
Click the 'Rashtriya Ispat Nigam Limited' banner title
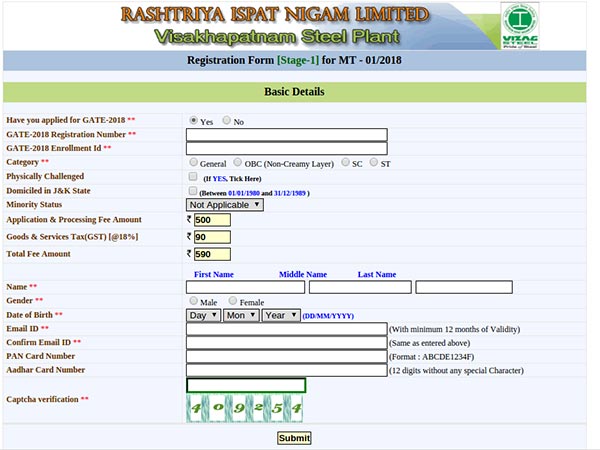275,15
